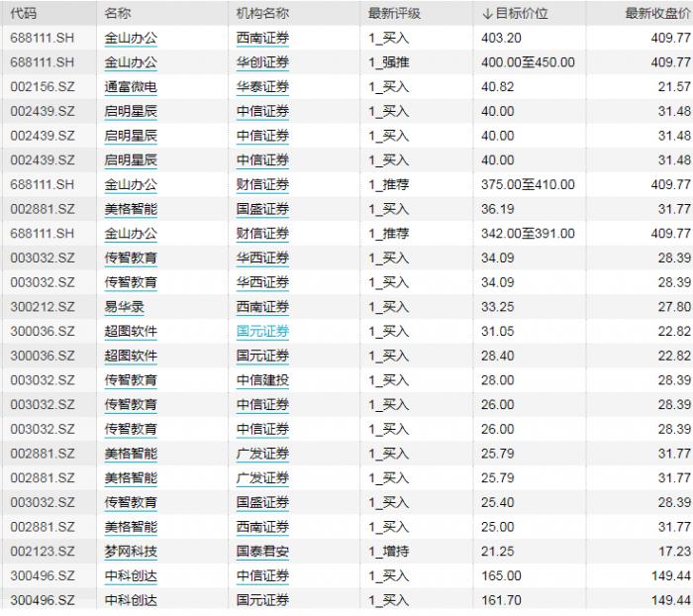Select the target price 33.25
The image size is (693, 616).
[498, 307]
